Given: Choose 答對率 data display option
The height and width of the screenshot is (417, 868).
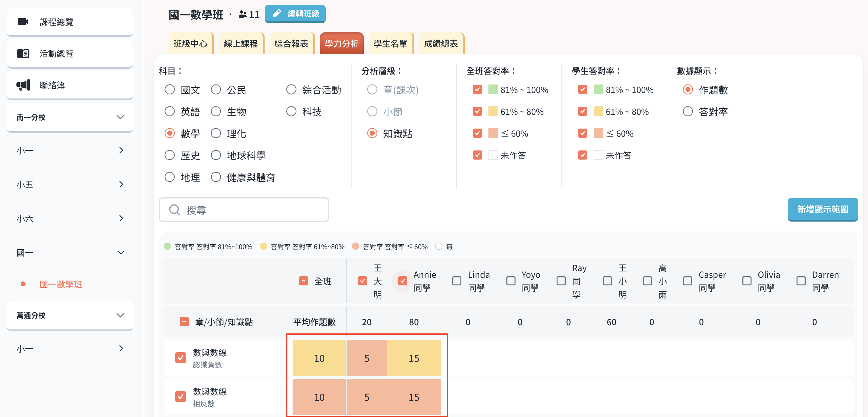Looking at the screenshot, I should (x=688, y=112).
